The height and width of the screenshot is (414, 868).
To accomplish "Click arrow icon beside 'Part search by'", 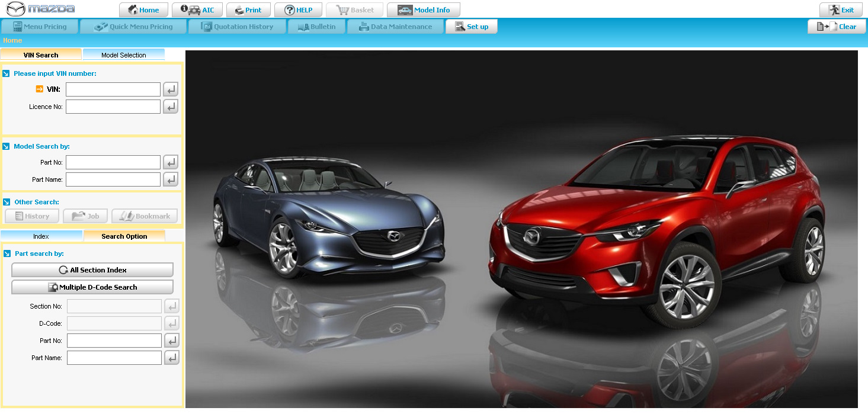I will pyautogui.click(x=7, y=253).
